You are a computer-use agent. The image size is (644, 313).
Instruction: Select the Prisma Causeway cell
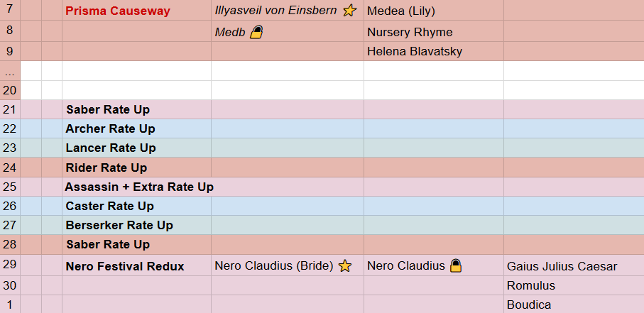[137, 10]
